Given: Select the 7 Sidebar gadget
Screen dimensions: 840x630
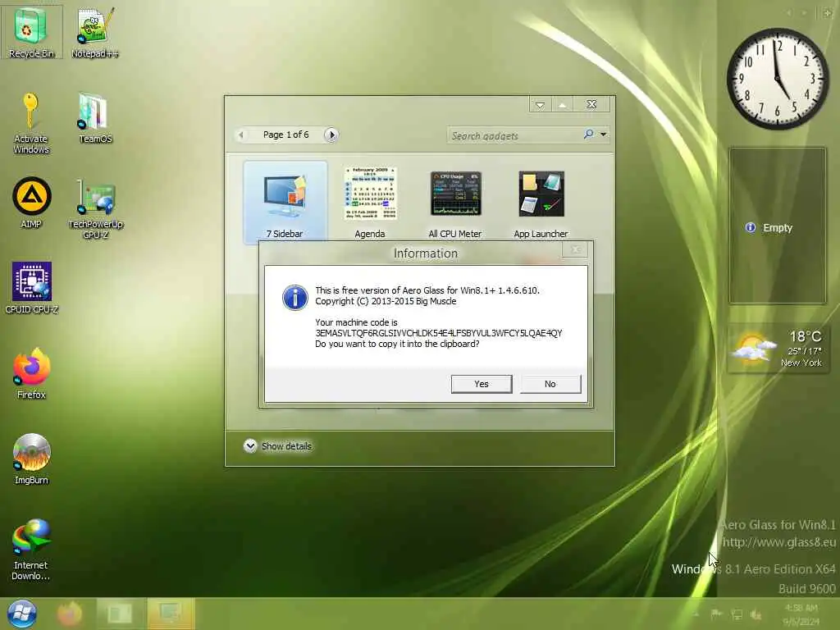Looking at the screenshot, I should click(x=285, y=203).
